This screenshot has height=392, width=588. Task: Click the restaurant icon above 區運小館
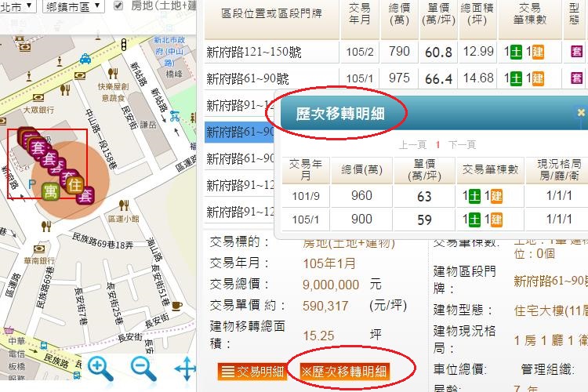click(x=124, y=205)
